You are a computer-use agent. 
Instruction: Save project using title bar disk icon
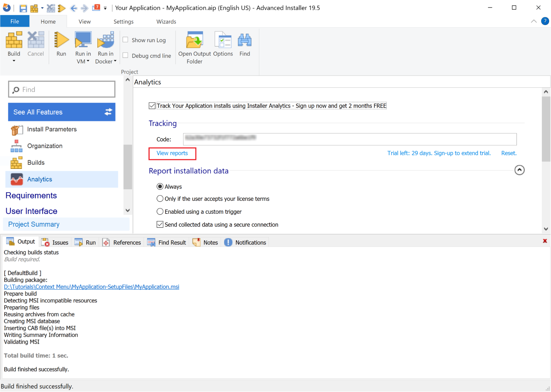point(23,8)
